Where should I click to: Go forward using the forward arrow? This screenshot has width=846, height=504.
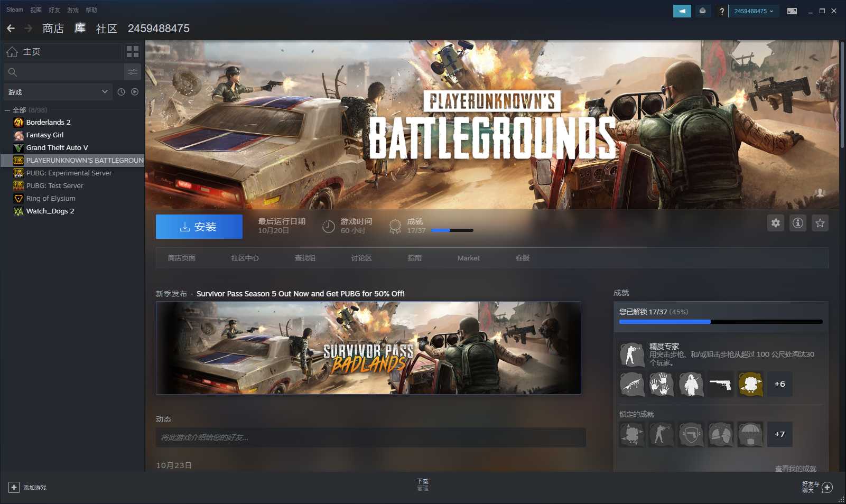point(28,28)
